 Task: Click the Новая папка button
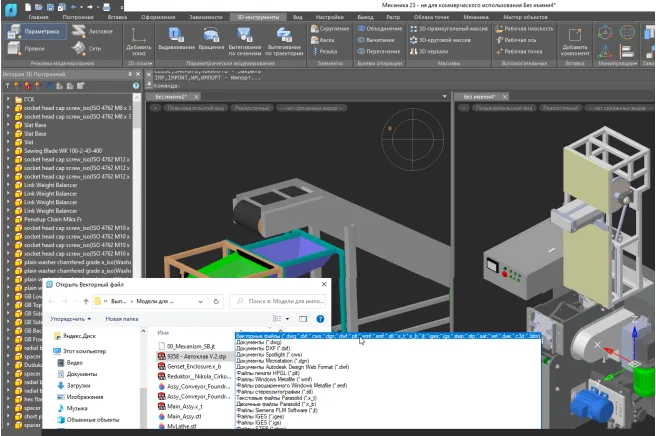pos(122,318)
